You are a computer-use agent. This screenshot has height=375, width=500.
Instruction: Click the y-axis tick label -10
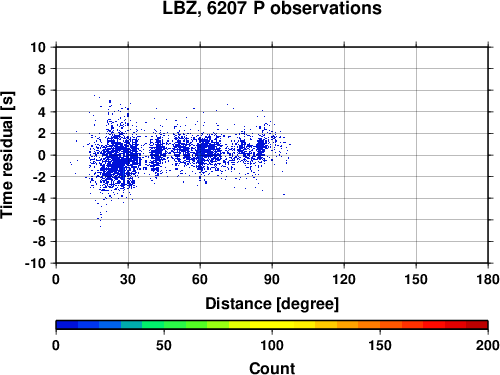[35, 263]
